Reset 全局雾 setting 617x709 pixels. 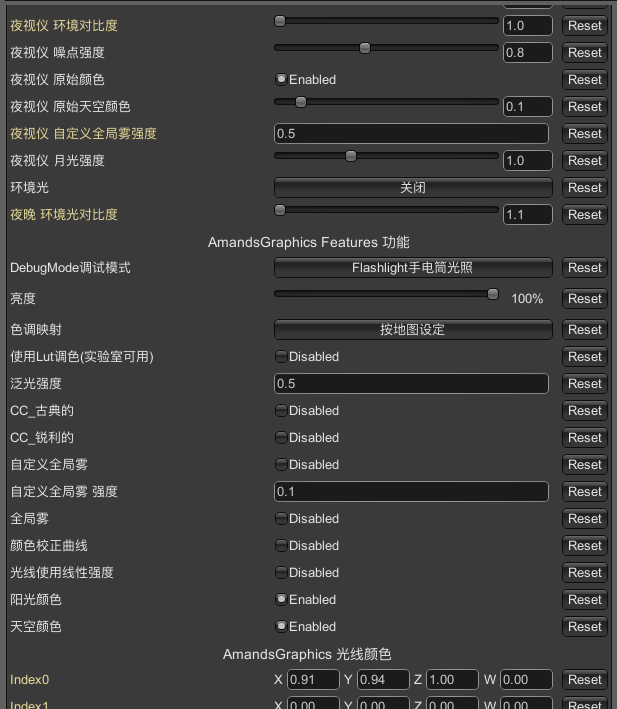point(585,519)
